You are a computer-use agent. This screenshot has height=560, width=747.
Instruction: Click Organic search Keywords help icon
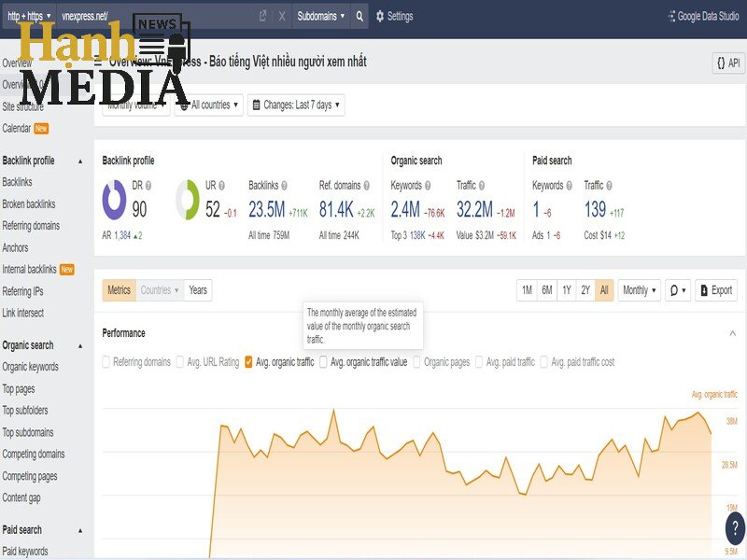428,186
